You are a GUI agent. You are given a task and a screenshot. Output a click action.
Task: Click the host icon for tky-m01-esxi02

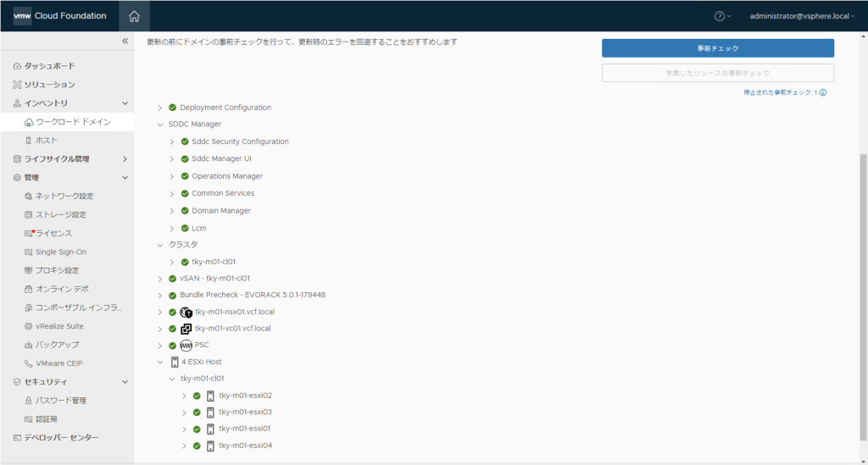point(210,396)
